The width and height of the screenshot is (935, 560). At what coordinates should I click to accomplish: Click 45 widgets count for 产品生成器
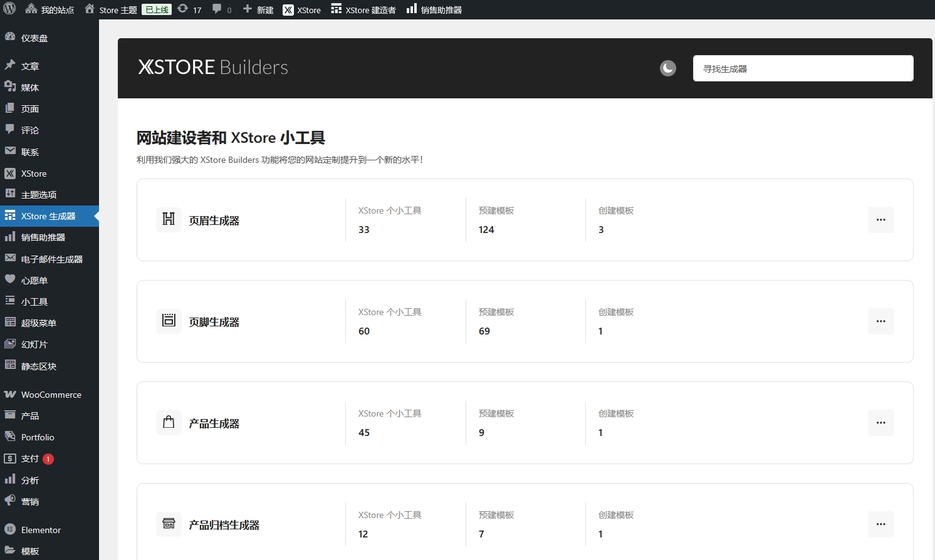pos(364,433)
